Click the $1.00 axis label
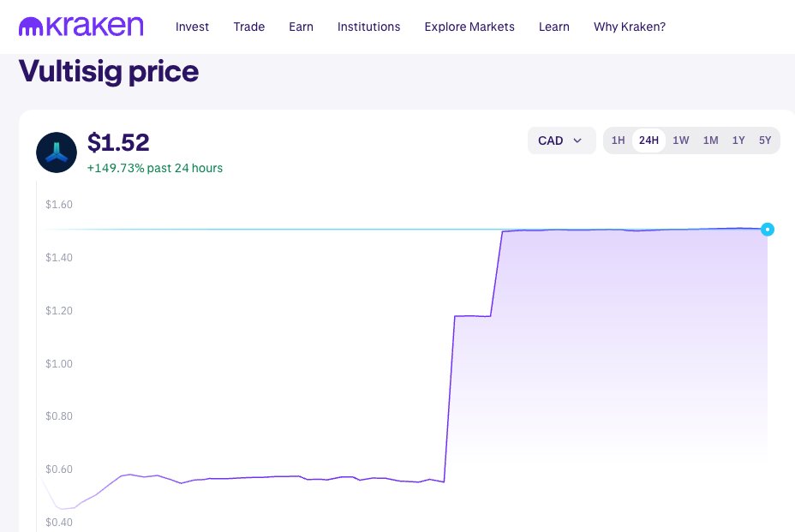This screenshot has width=795, height=532. 59,363
